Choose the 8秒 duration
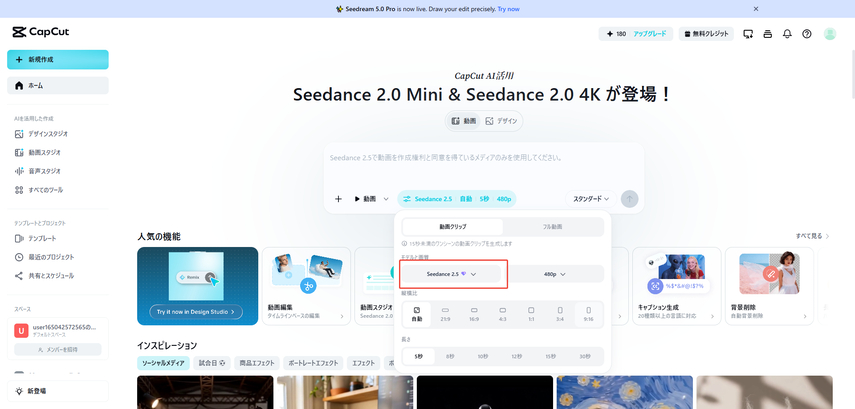Image resolution: width=855 pixels, height=409 pixels. coord(450,357)
